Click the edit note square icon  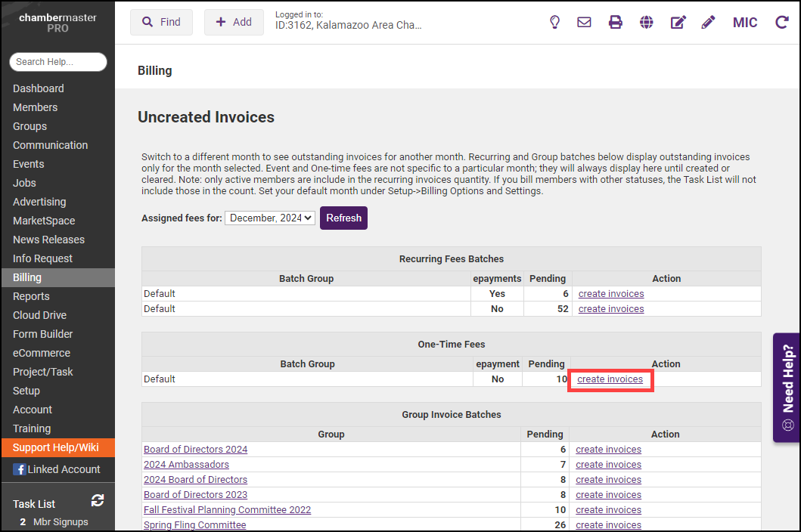click(678, 22)
